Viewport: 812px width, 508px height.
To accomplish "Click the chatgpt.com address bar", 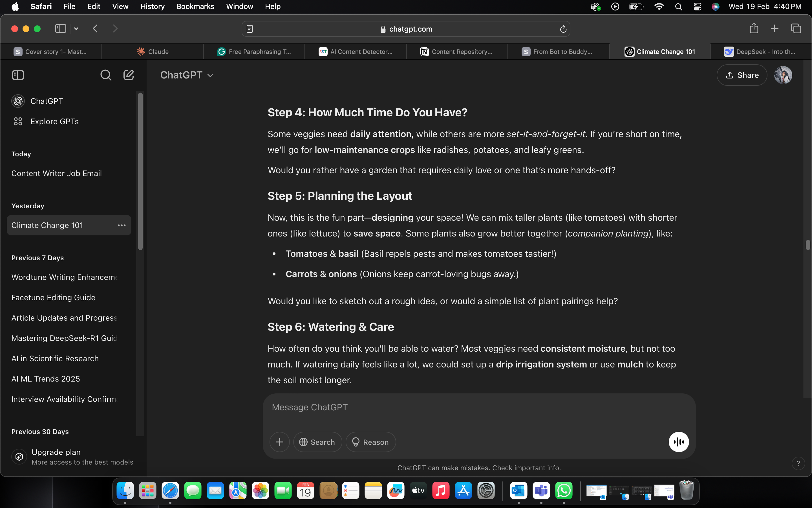I will pyautogui.click(x=406, y=29).
